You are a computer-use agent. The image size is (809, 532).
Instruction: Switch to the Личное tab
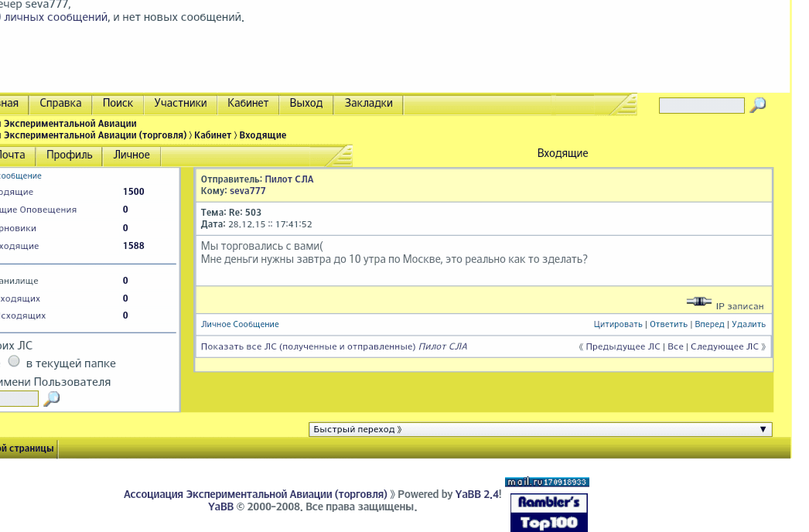pos(131,155)
